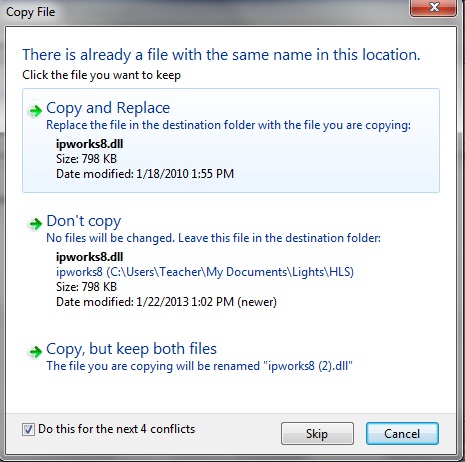This screenshot has width=465, height=462.
Task: Pick Copy, but keep both files heading
Action: [x=131, y=349]
